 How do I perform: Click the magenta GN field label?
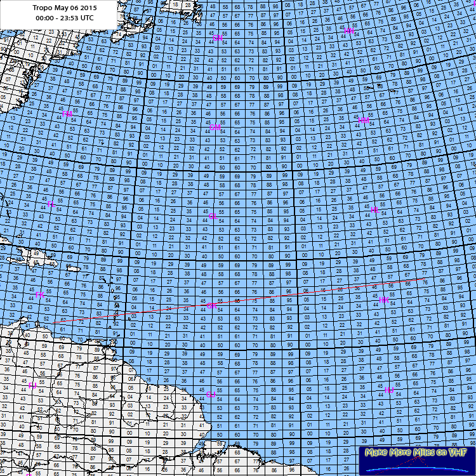click(218, 38)
